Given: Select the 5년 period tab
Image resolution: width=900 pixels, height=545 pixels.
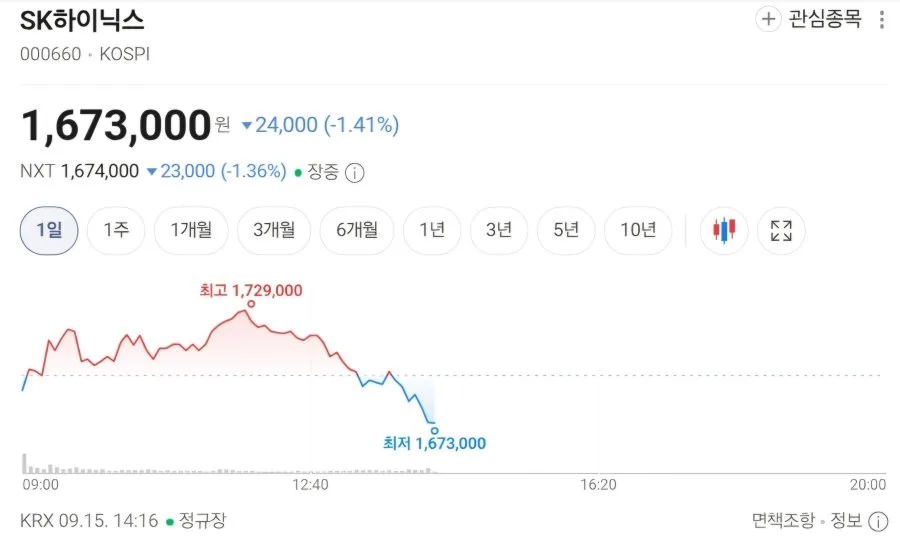Looking at the screenshot, I should pos(565,231).
